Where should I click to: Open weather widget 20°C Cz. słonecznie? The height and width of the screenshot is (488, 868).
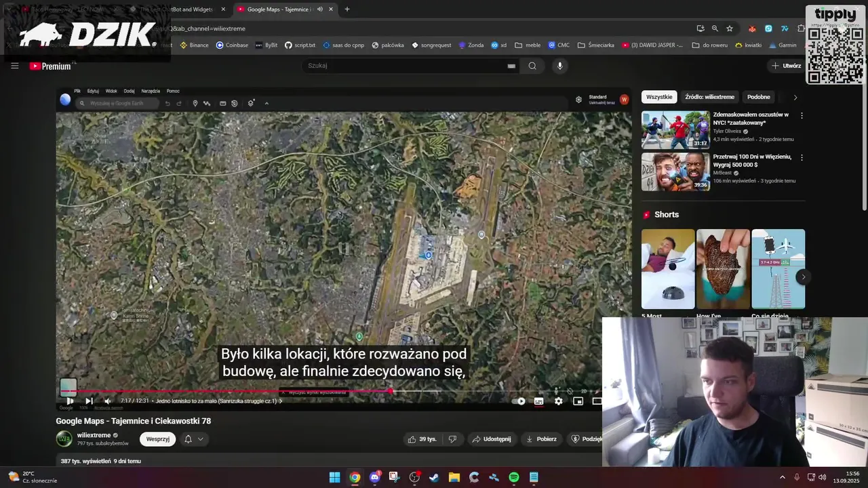33,477
